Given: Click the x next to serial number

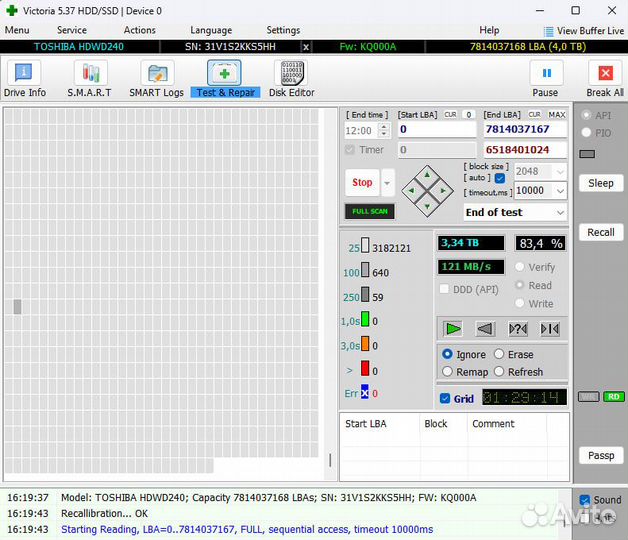Looking at the screenshot, I should point(306,47).
